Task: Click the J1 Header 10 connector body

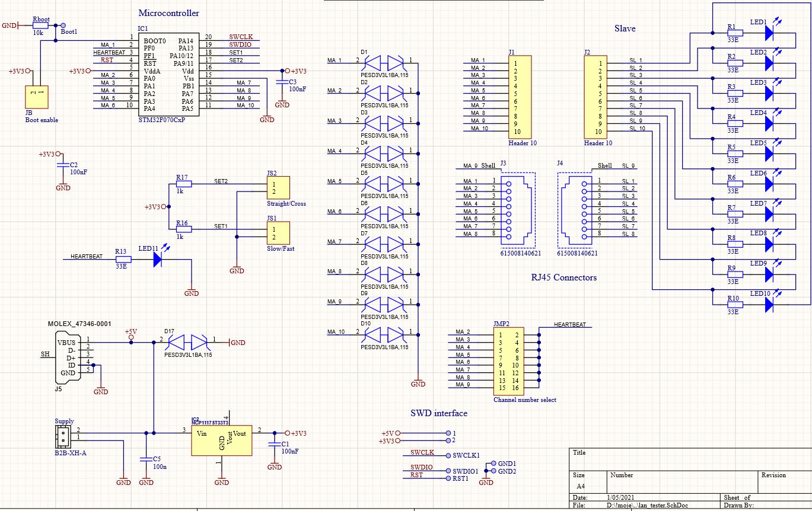Action: tap(520, 97)
